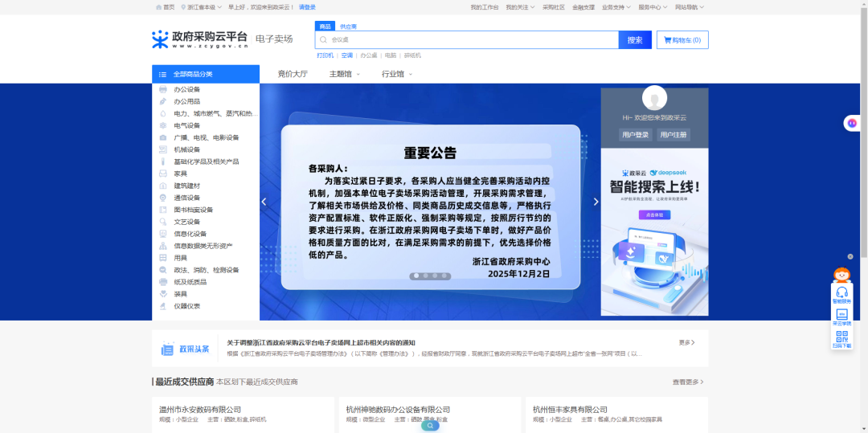Click into the search input field

[x=467, y=40]
